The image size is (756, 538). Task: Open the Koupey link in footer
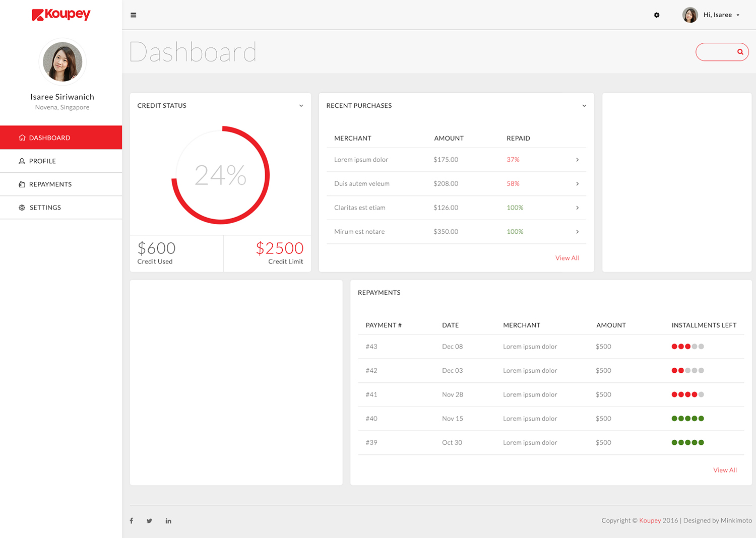click(x=650, y=520)
